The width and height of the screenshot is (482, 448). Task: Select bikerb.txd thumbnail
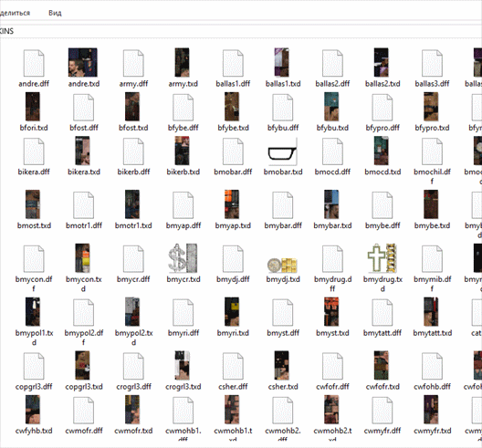coord(182,151)
